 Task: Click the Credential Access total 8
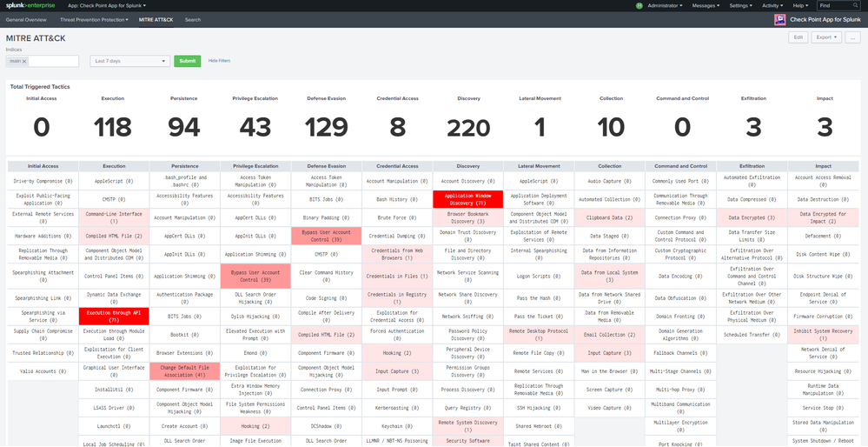[397, 127]
